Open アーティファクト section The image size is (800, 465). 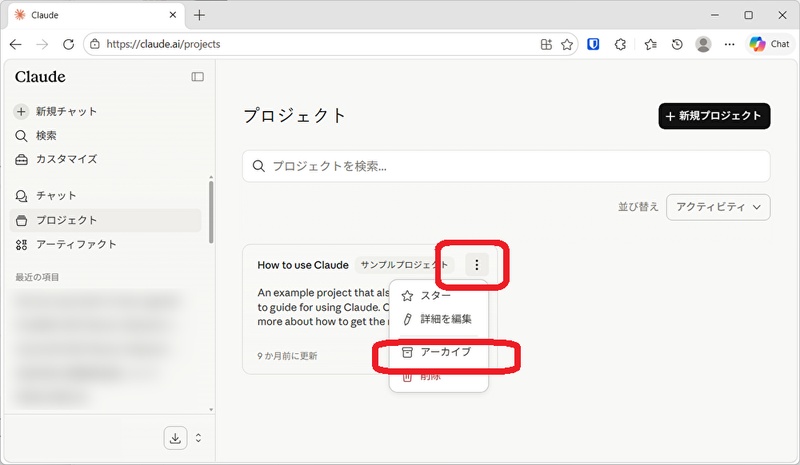[x=66, y=244]
